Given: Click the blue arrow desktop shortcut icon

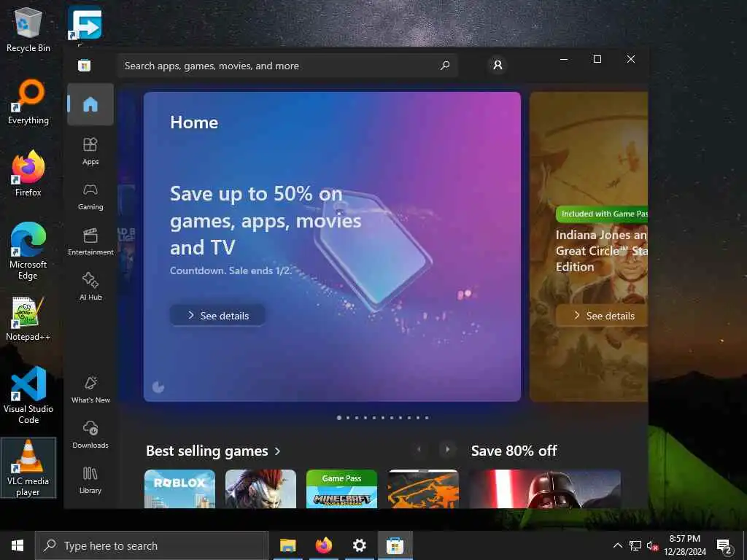Looking at the screenshot, I should (x=85, y=23).
